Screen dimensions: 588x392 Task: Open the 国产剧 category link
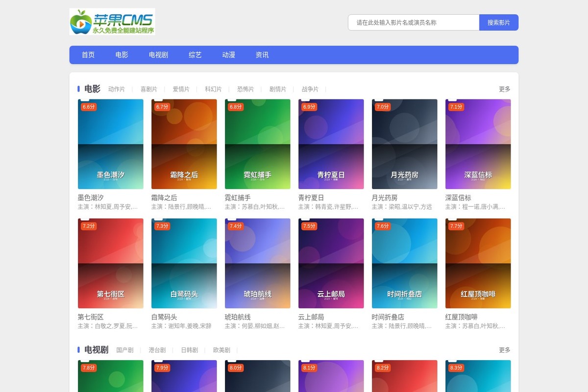tap(125, 350)
